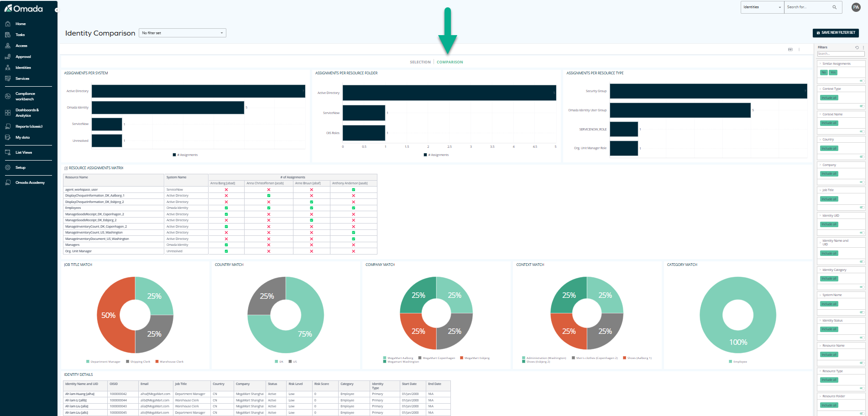Open the PA user avatar menu

pos(856,7)
